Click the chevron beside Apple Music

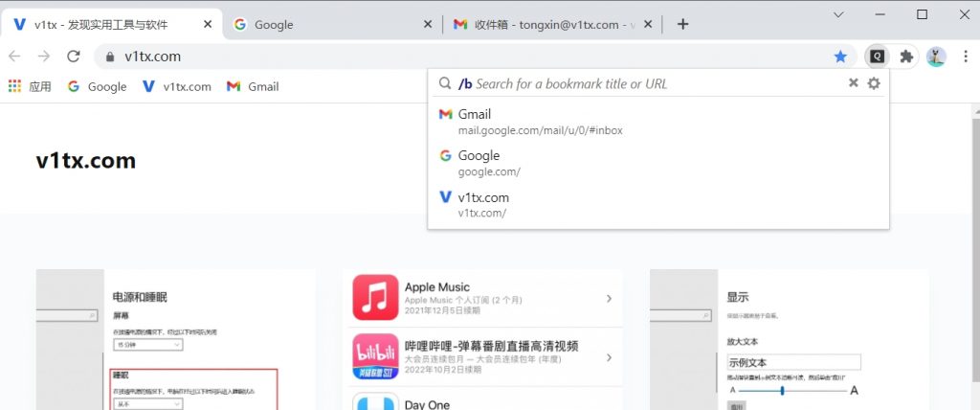click(609, 299)
